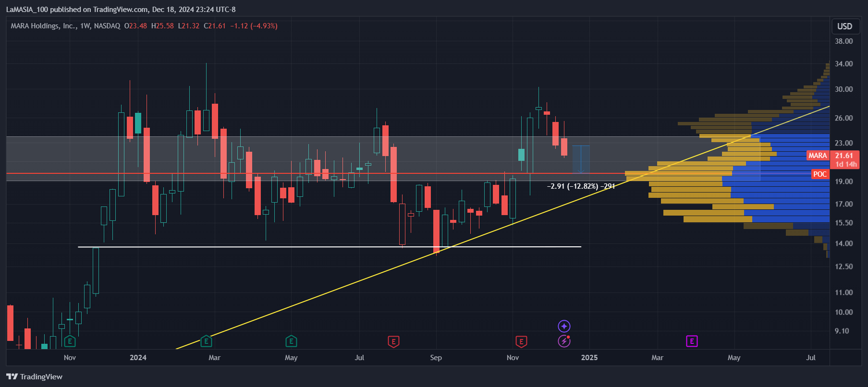This screenshot has width=868, height=387.
Task: Click the 2024 time axis label
Action: point(138,358)
